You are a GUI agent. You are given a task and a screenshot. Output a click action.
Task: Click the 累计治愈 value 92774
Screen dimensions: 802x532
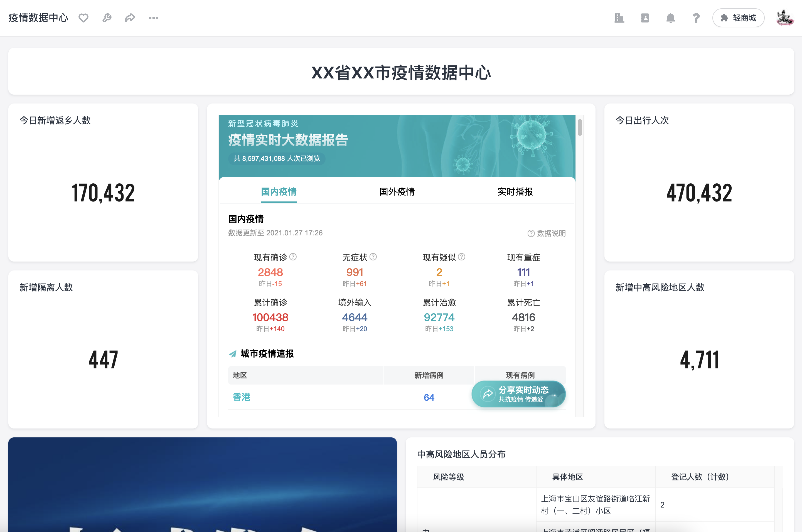pos(439,317)
